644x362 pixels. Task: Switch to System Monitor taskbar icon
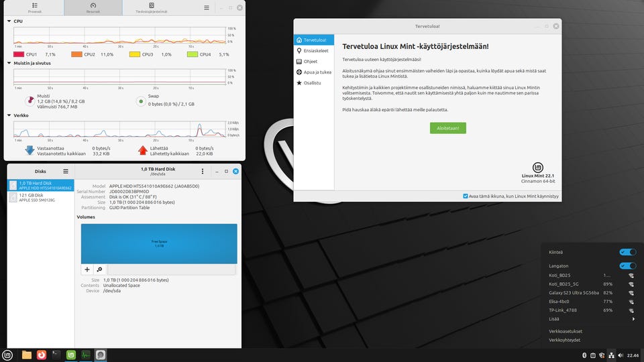pos(86,355)
